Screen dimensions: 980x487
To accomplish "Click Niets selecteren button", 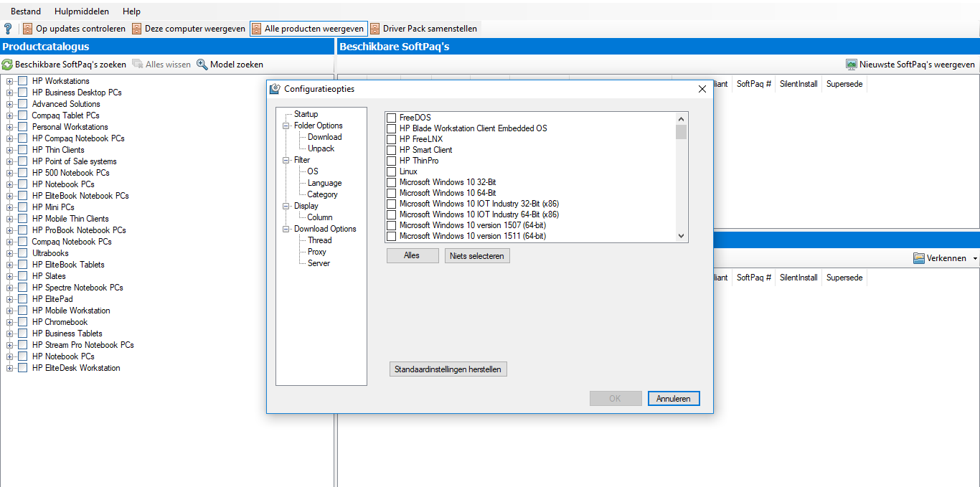I will 477,255.
